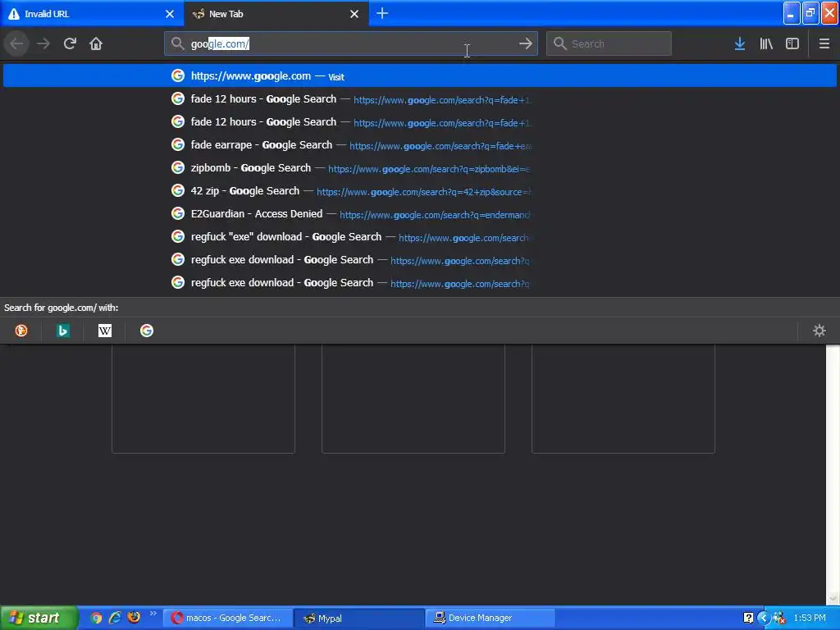
Task: Expand hidden system tray icons
Action: click(764, 619)
